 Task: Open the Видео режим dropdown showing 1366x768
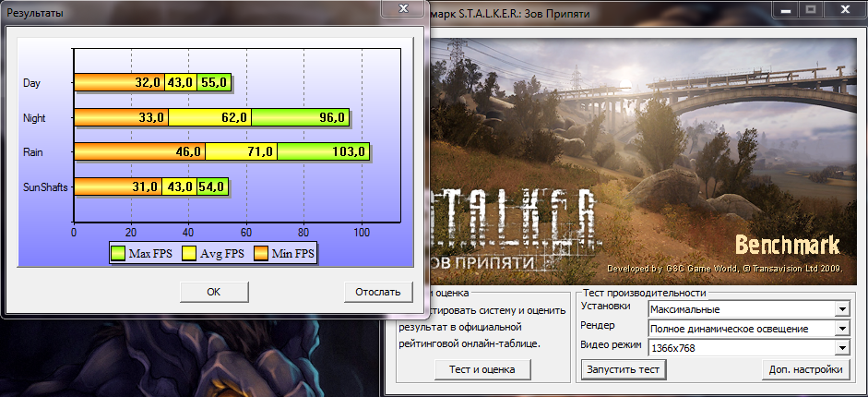pyautogui.click(x=748, y=348)
